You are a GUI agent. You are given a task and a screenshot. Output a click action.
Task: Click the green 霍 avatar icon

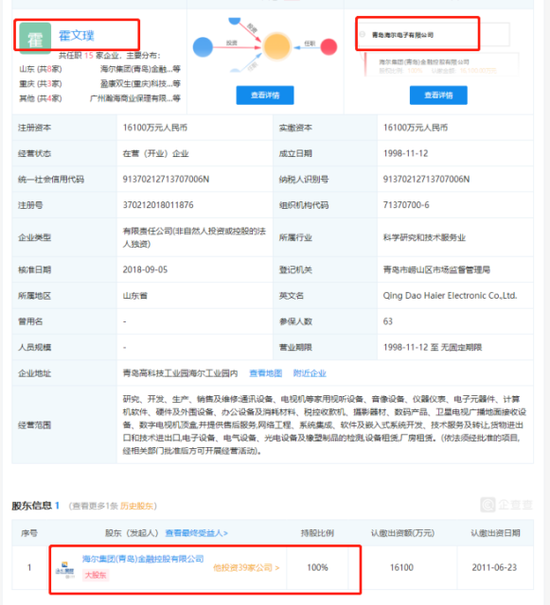coord(35,39)
